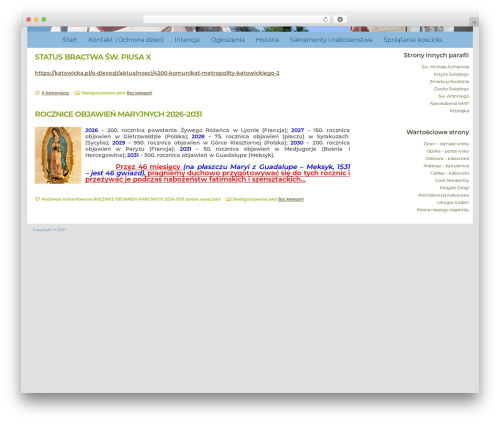The image size is (500, 423).
Task: Click the Our Lady of Guadalupe image
Action: tap(58, 155)
